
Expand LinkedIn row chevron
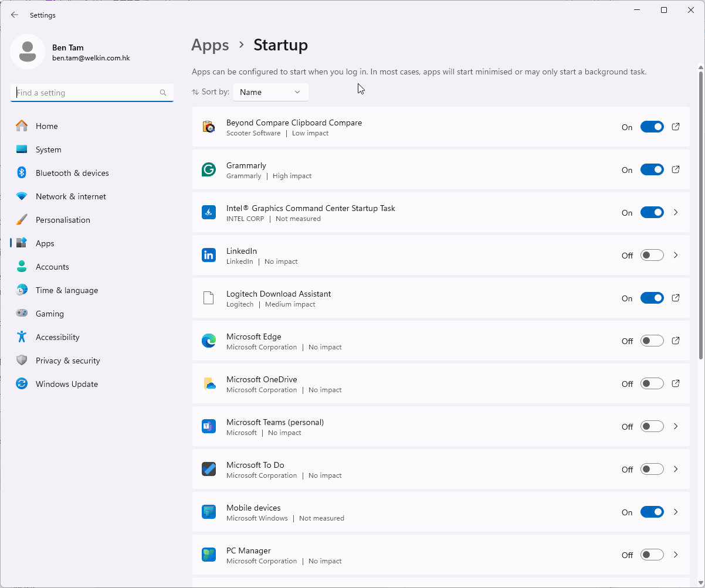(x=676, y=255)
